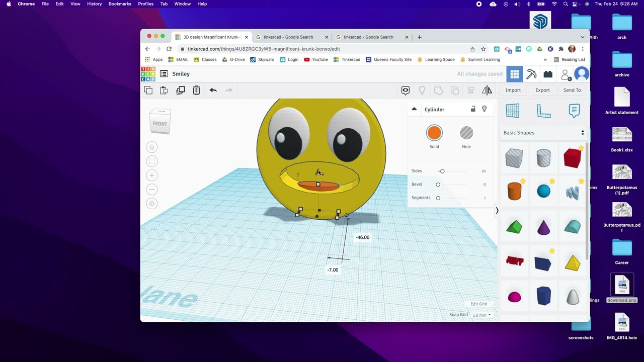Screen dimensions: 644x362
Task: Open the user profile avatar
Action: click(582, 74)
